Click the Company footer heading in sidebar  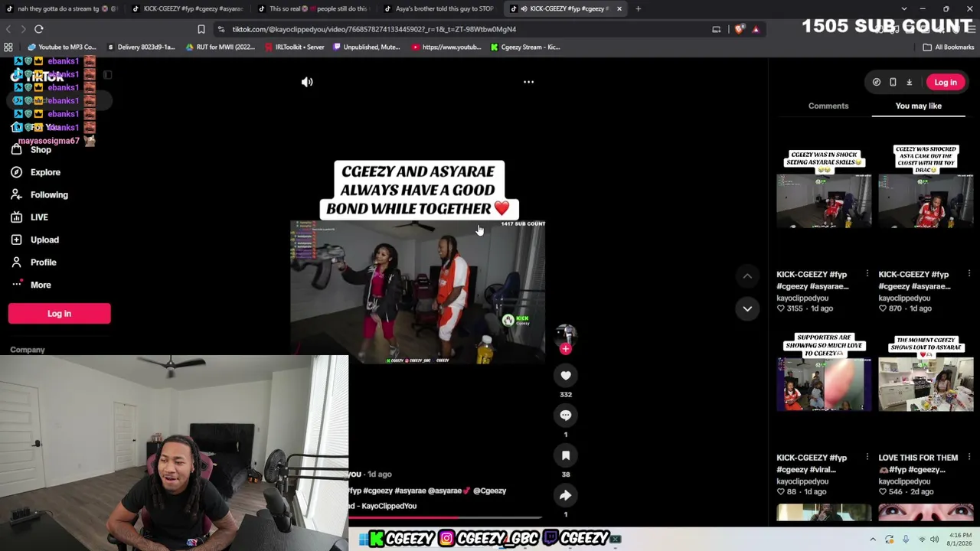(x=28, y=350)
